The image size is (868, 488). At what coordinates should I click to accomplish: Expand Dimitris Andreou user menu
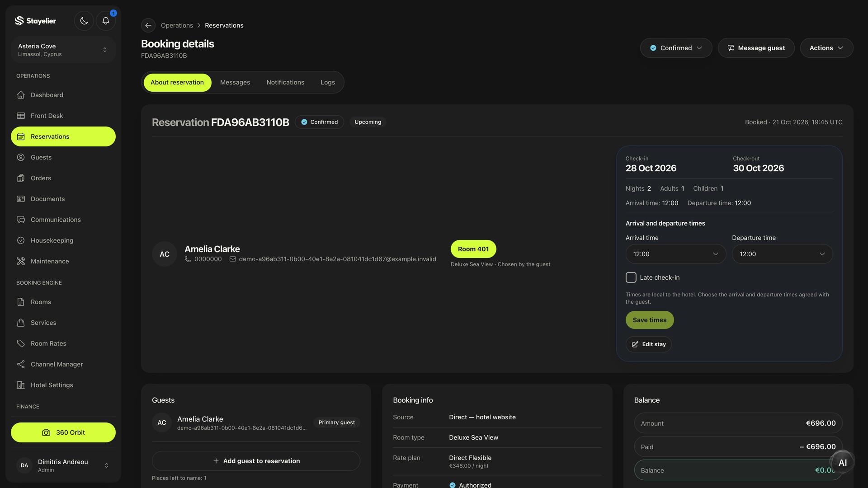point(63,465)
